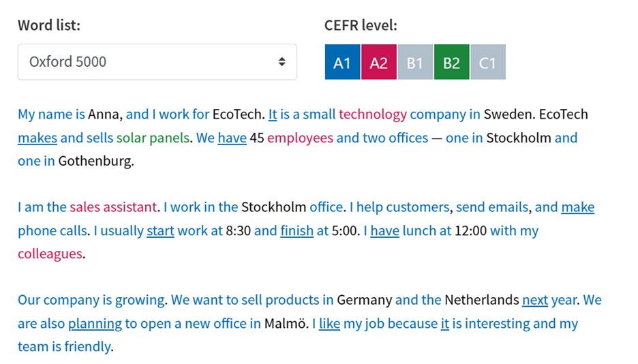The width and height of the screenshot is (638, 364).
Task: Click the red word "colleagues"
Action: click(50, 254)
